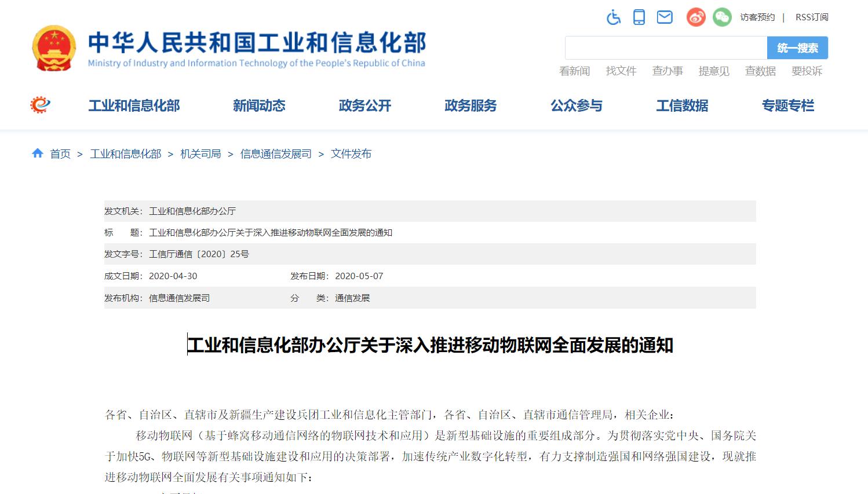Click the national emblem logo
This screenshot has height=494, width=868.
[54, 49]
